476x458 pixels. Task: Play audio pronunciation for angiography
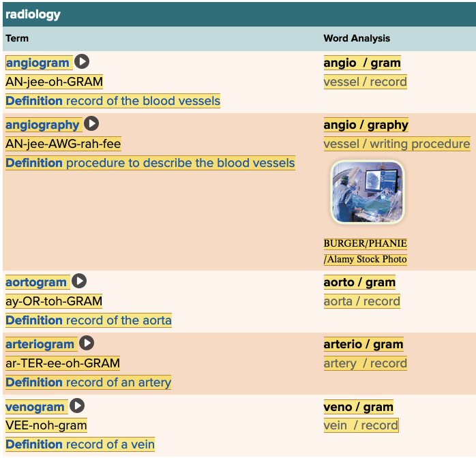point(91,124)
